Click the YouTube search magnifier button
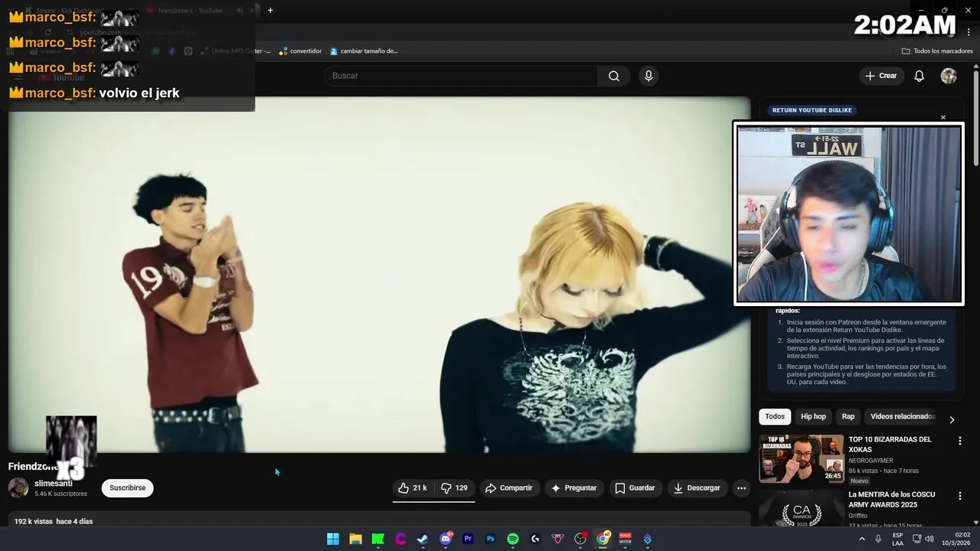980x551 pixels. (x=614, y=76)
